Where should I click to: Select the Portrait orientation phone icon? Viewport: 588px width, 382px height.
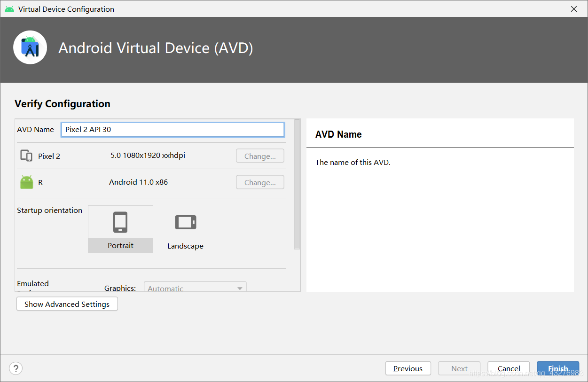[120, 222]
